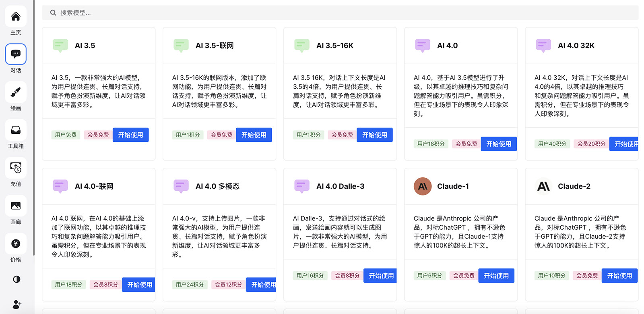Click the purple chat icon of AI 4.0

tap(423, 46)
